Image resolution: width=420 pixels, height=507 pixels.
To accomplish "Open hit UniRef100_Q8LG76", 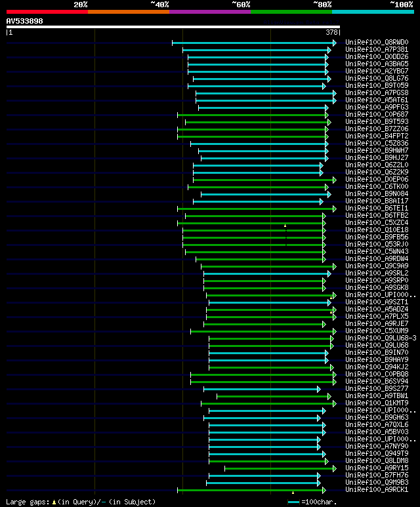I will 377,78.
